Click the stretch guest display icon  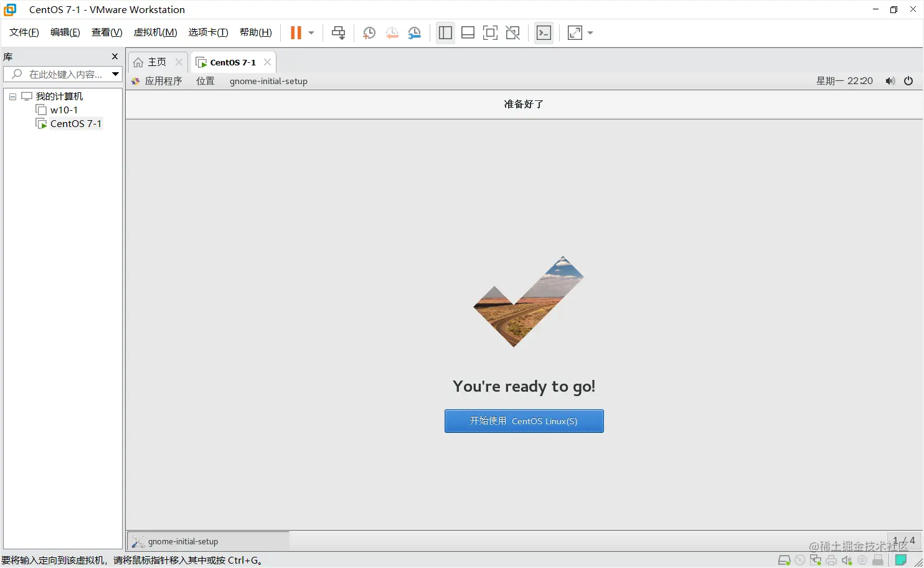click(575, 33)
